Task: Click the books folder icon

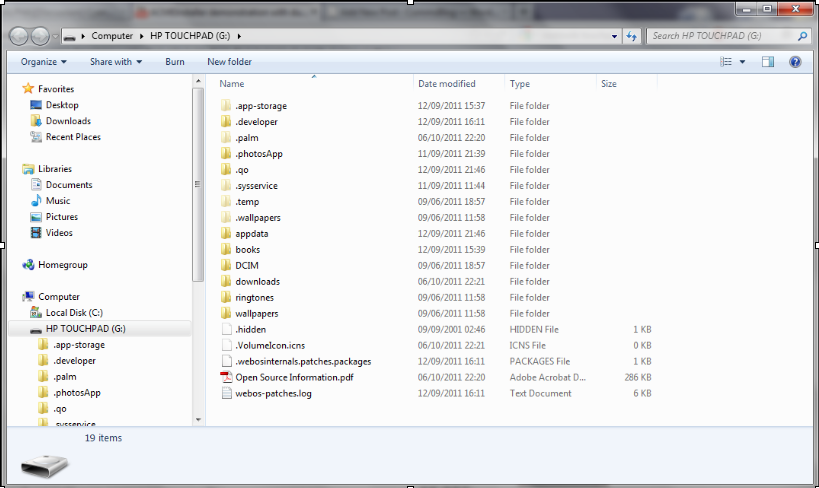Action: click(x=226, y=250)
